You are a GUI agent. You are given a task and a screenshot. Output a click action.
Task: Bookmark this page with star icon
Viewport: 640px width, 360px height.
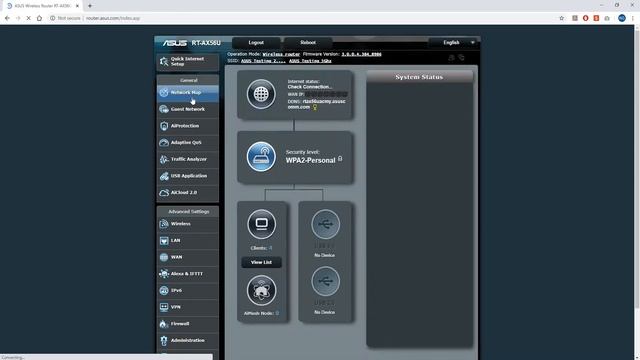click(x=562, y=18)
